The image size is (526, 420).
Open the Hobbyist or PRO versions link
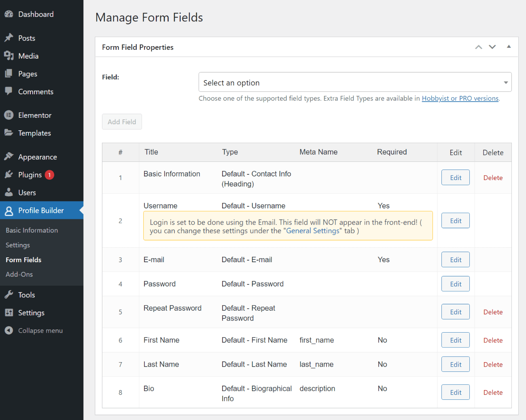tap(460, 98)
